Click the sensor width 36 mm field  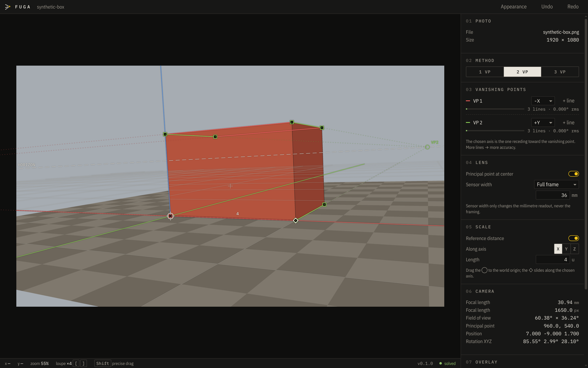tap(552, 195)
